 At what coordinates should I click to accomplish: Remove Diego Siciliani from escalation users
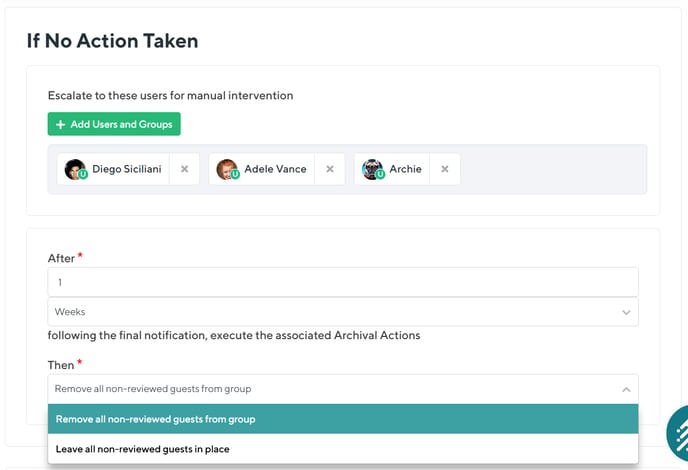(184, 169)
